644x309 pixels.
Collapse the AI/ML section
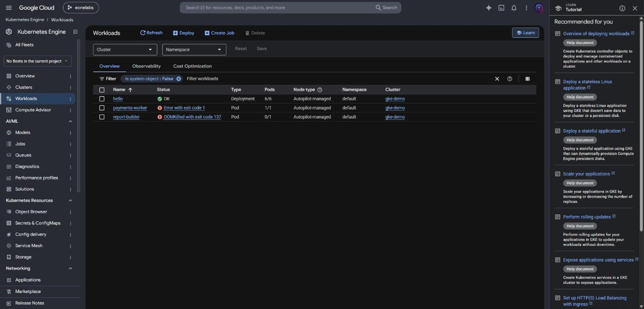pyautogui.click(x=70, y=121)
